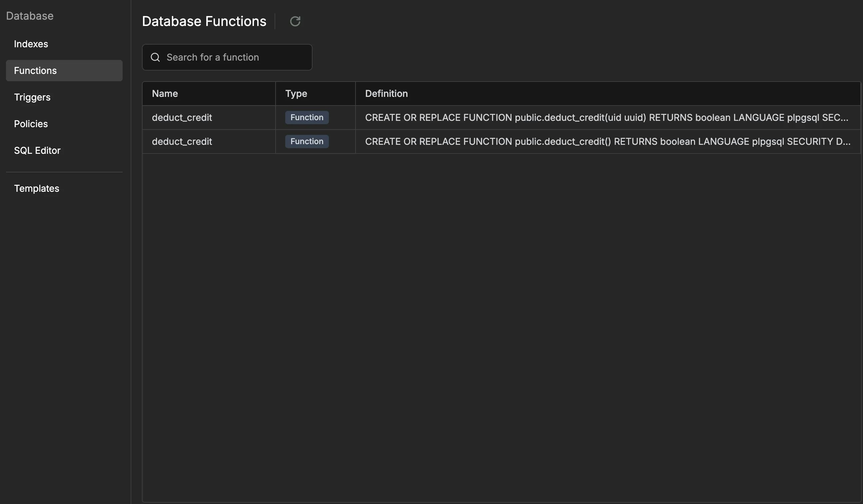Open the Triggers section

pyautogui.click(x=32, y=97)
